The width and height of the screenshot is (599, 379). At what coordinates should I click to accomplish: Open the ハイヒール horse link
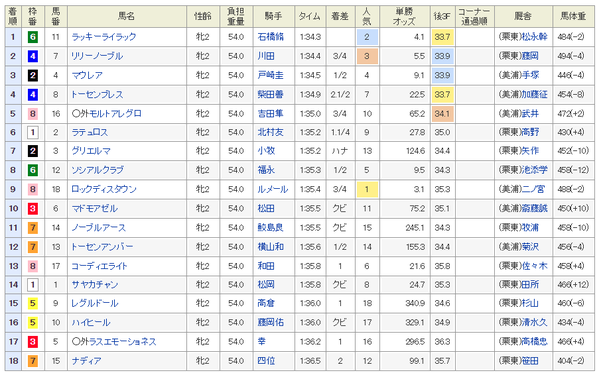click(x=91, y=322)
